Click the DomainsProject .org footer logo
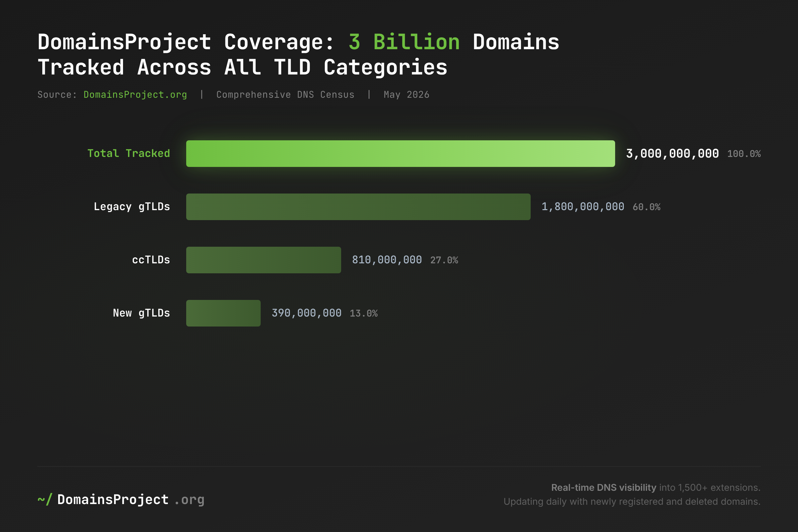The width and height of the screenshot is (798, 532). [x=121, y=500]
